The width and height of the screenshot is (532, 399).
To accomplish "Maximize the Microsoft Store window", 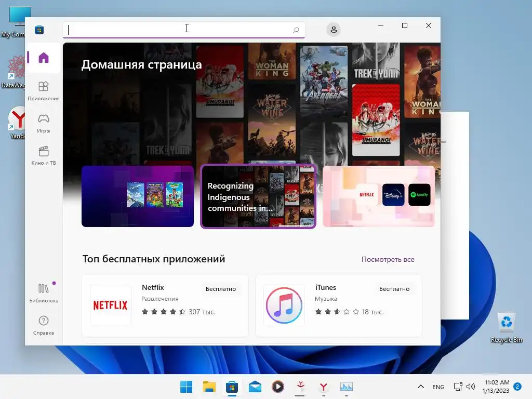I will (404, 26).
